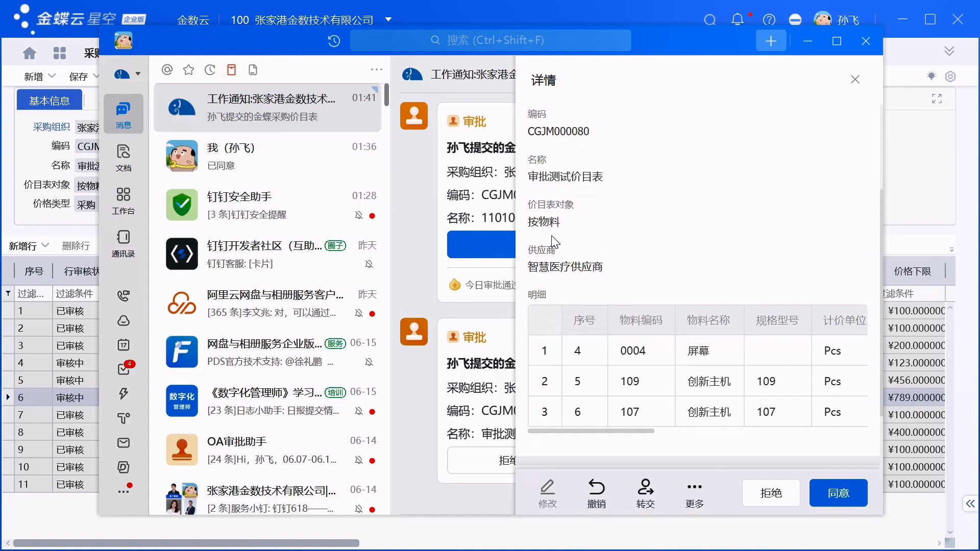
Task: Open the 我 (孙飞) chat
Action: point(267,156)
